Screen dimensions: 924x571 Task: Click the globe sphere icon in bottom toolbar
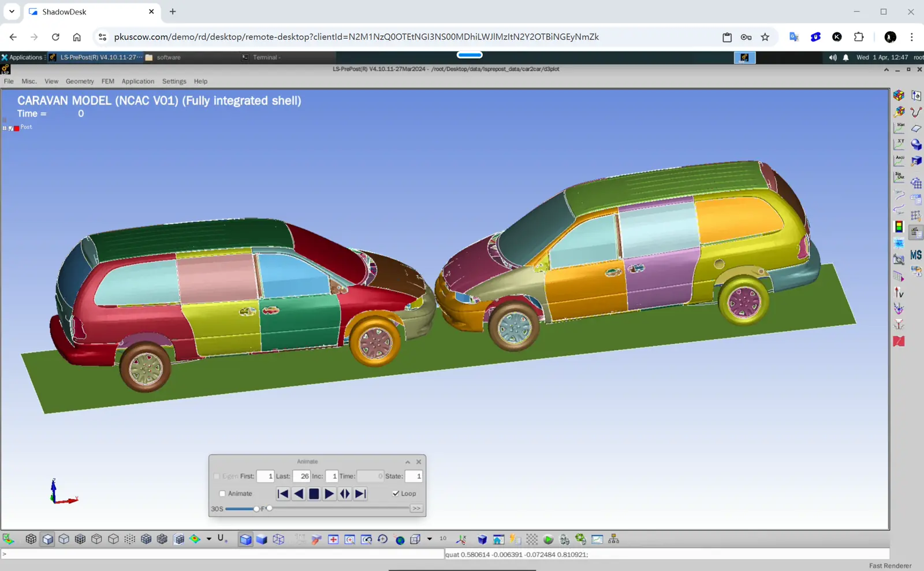tap(400, 540)
